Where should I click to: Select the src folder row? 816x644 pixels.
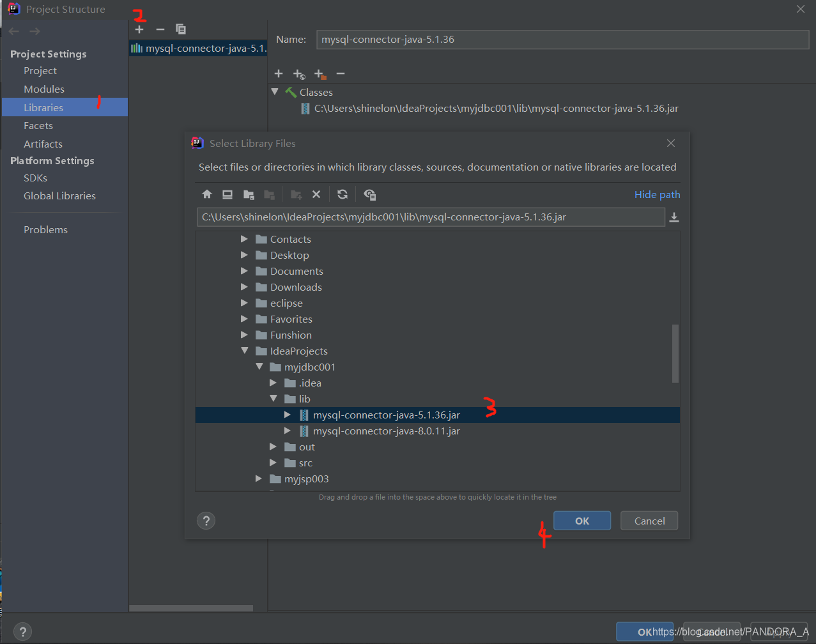click(438, 463)
